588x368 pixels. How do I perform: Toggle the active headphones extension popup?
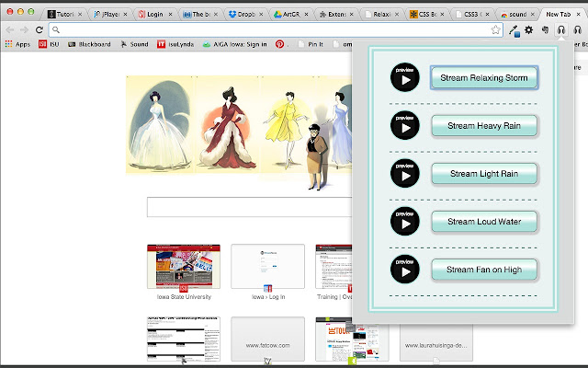561,29
